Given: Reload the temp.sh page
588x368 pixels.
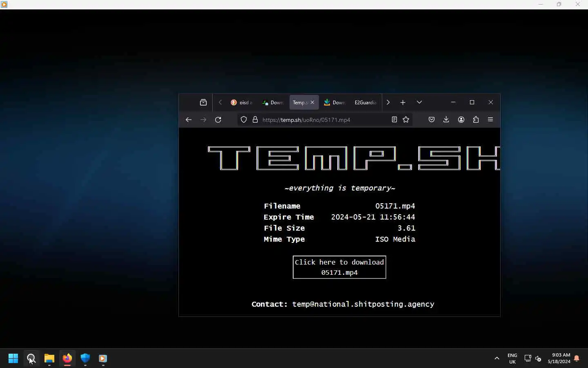Looking at the screenshot, I should [218, 120].
